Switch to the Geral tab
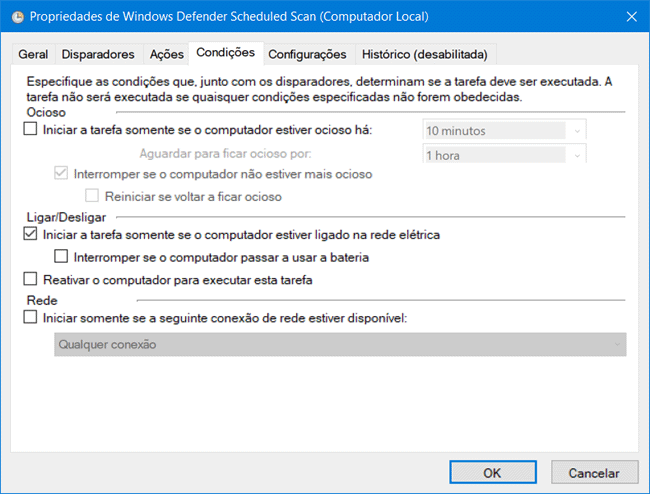650x494 pixels. (x=35, y=54)
